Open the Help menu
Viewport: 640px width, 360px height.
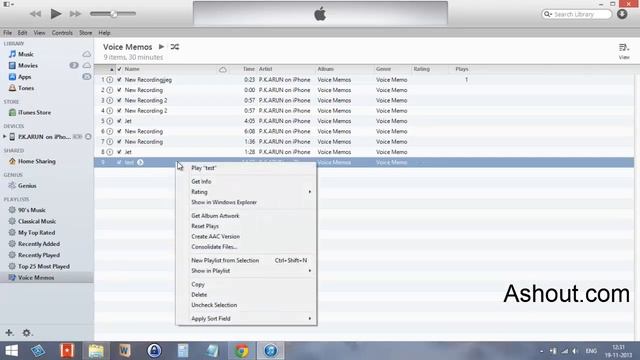[x=104, y=33]
